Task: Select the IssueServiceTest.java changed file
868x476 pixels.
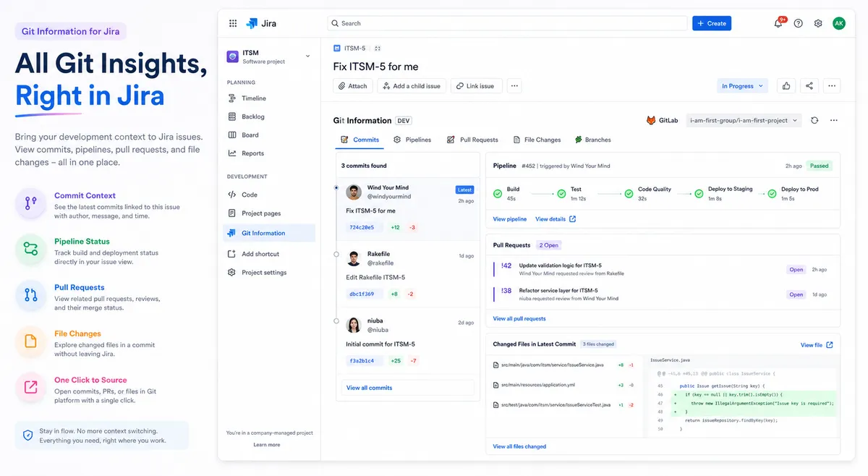Action: pos(564,405)
